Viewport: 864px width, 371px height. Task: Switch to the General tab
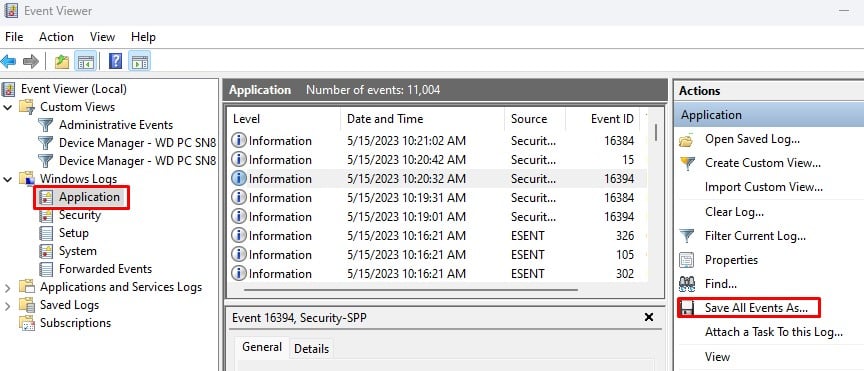pyautogui.click(x=262, y=347)
